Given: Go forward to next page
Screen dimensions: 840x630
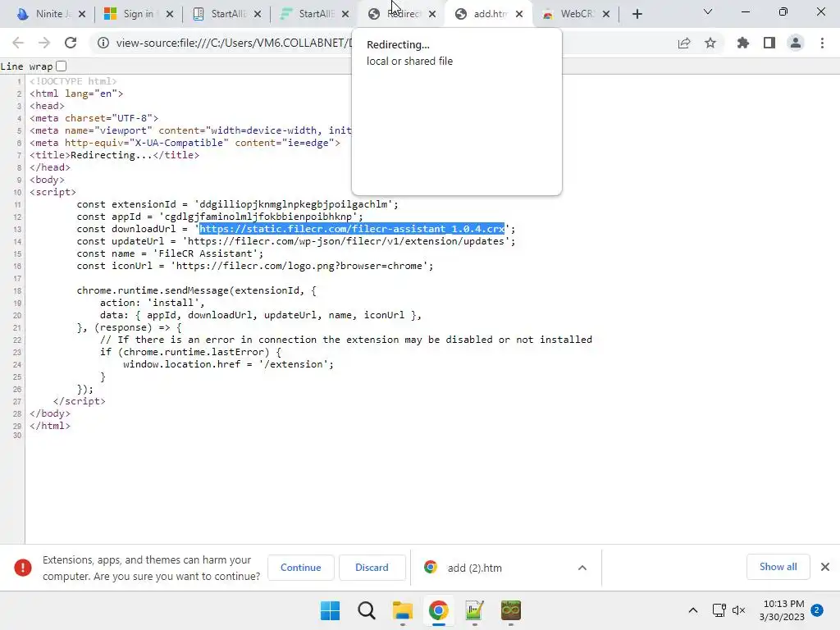Looking at the screenshot, I should click(44, 43).
